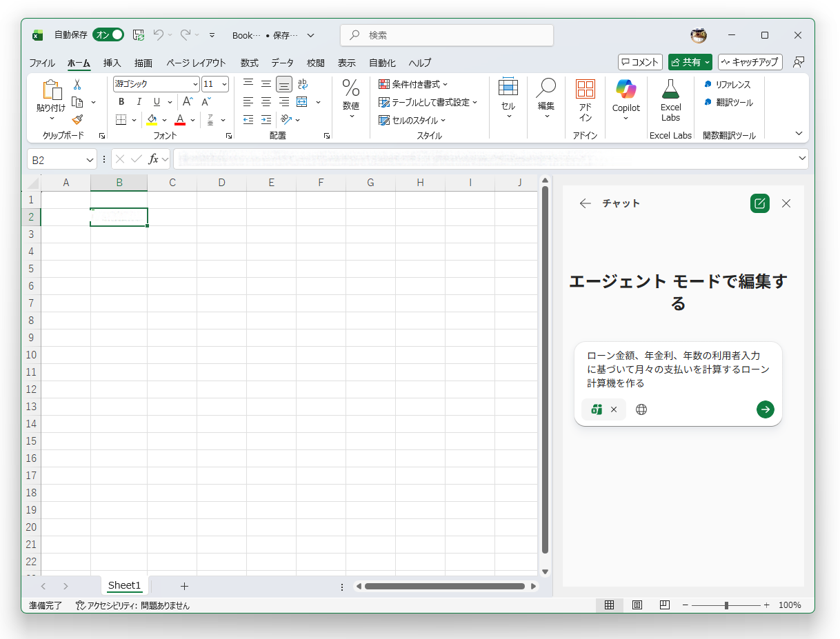Start a new Copilot chat with pencil icon
This screenshot has height=639, width=840.
(x=759, y=203)
